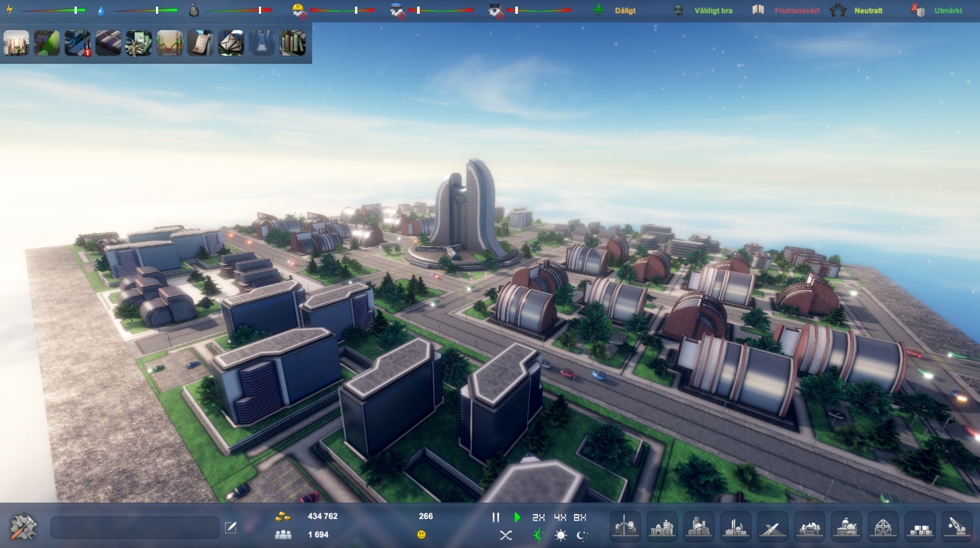The height and width of the screenshot is (548, 980).
Task: Click the happiness value 266
Action: [x=426, y=516]
